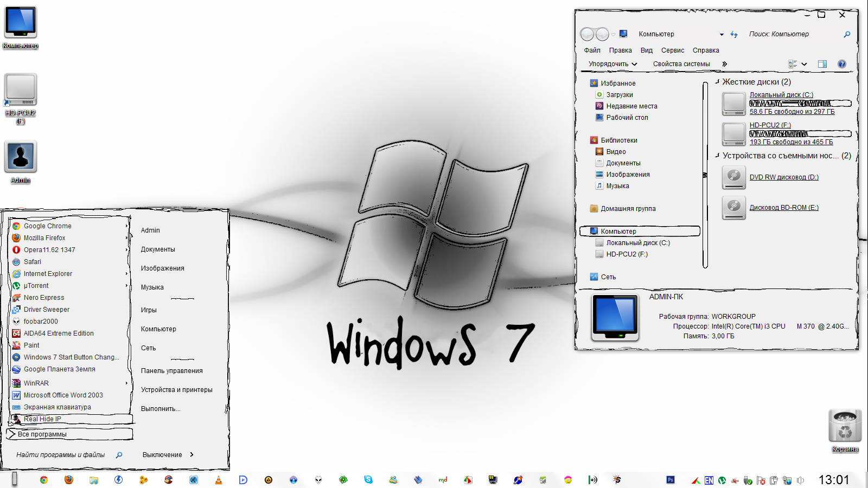Open the Упорядочить dropdown
The width and height of the screenshot is (868, 488).
click(x=612, y=64)
